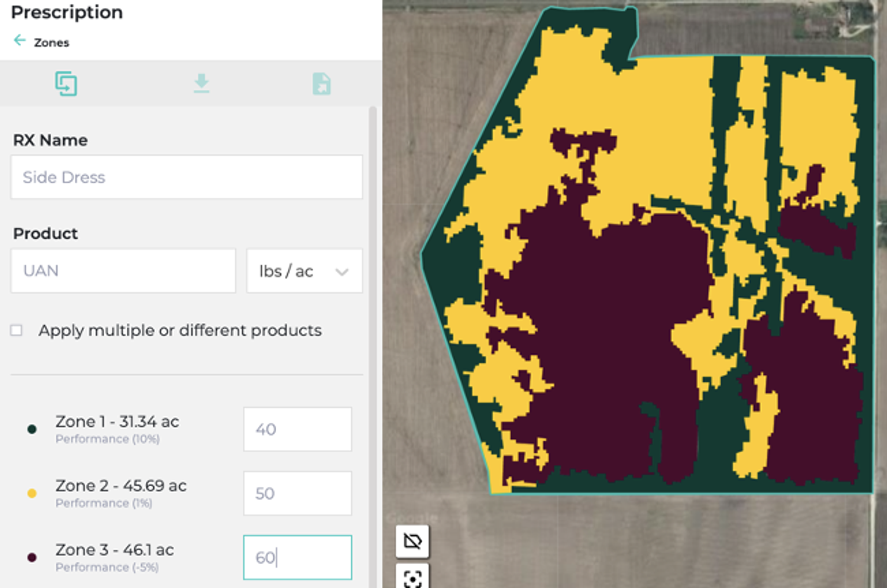The height and width of the screenshot is (588, 887).
Task: Click the panel's vertical scrollbar
Action: (x=372, y=303)
